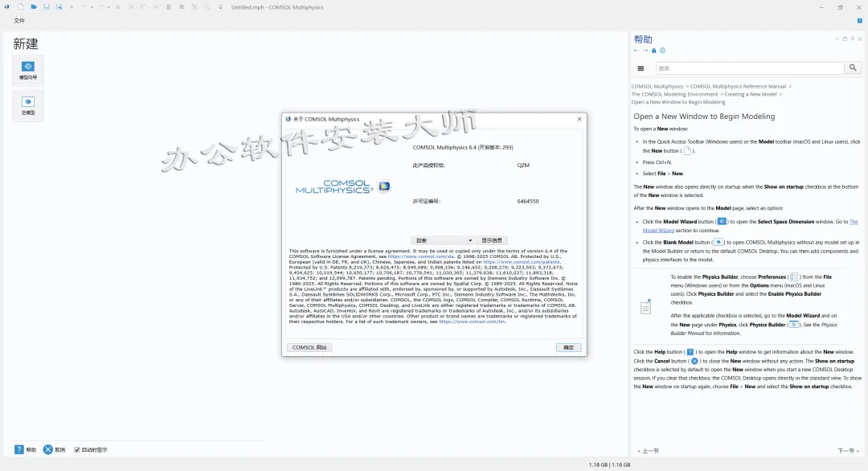Click the COMSOL 网站 button
Screen dimensions: 868x471
coord(309,347)
